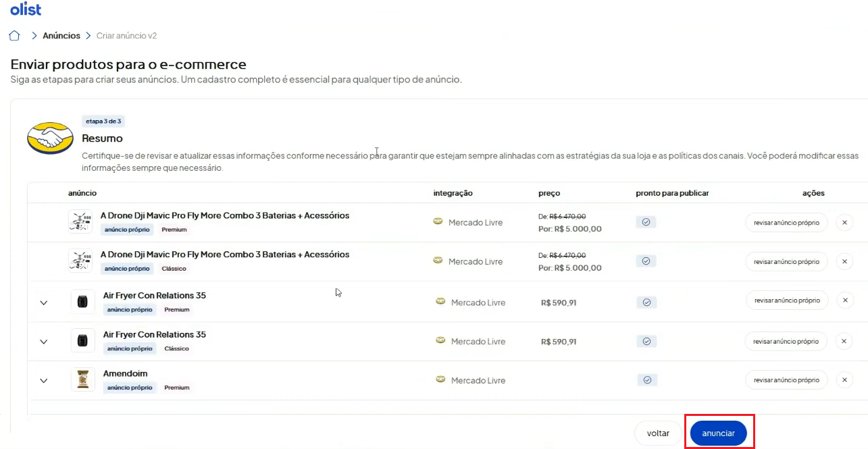Click the 'etapa 3 de 3' step badge
The image size is (868, 449).
(103, 122)
